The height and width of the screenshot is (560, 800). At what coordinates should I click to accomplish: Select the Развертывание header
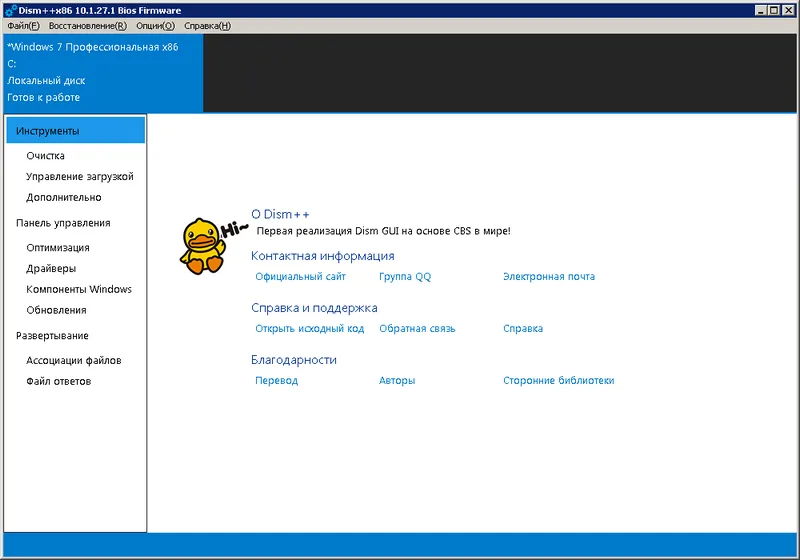click(52, 336)
